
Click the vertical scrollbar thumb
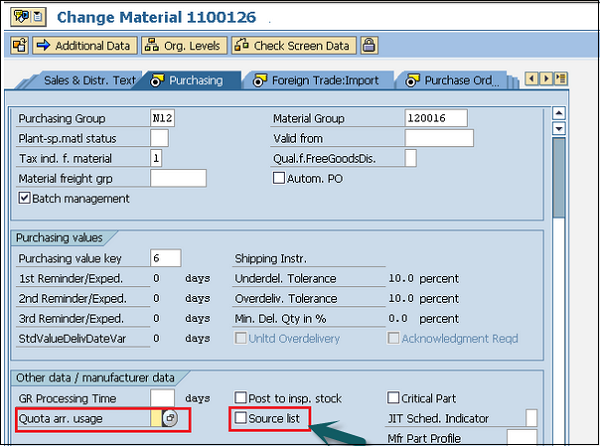[559, 178]
